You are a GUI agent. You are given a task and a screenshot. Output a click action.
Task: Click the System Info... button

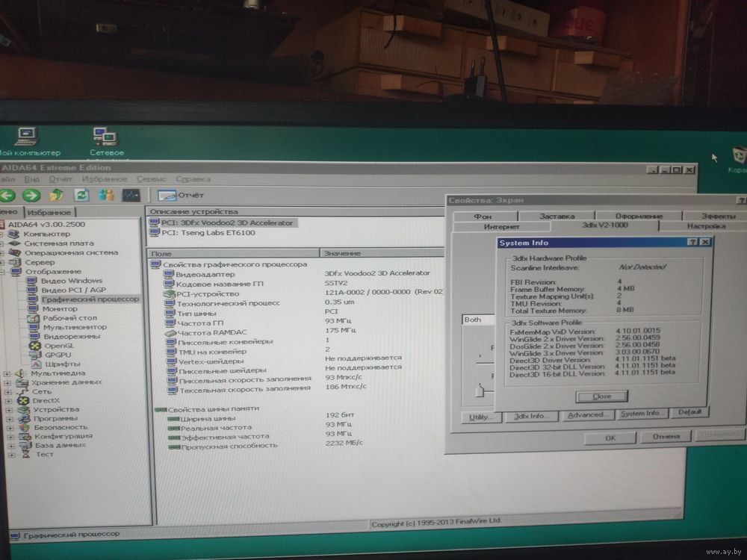click(642, 414)
